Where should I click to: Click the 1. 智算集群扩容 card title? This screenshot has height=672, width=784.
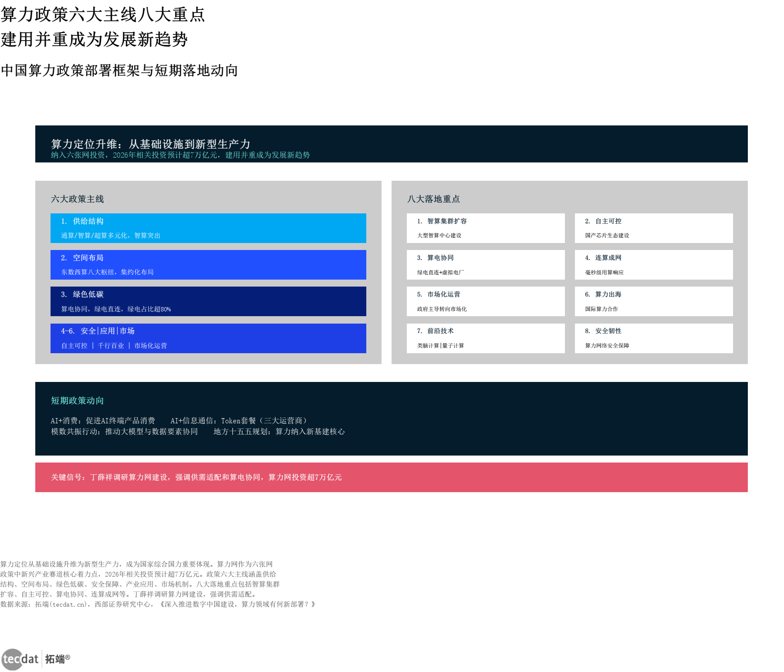(x=442, y=221)
